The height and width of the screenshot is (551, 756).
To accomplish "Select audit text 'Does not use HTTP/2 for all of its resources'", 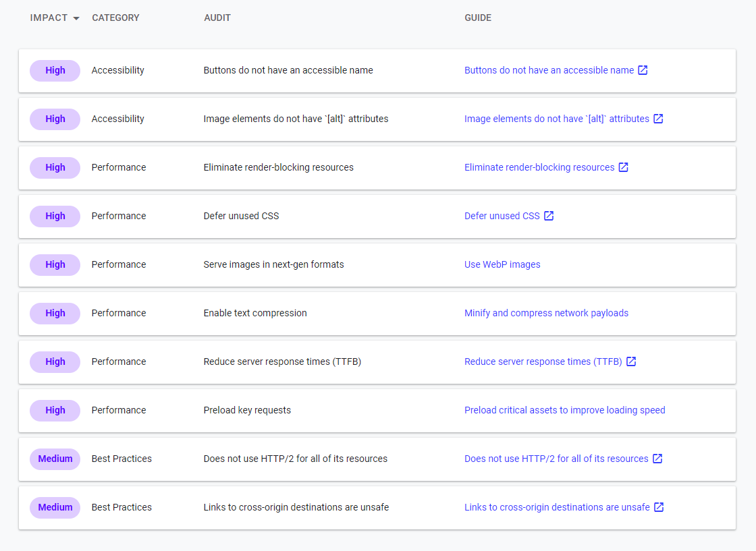I will (x=296, y=459).
